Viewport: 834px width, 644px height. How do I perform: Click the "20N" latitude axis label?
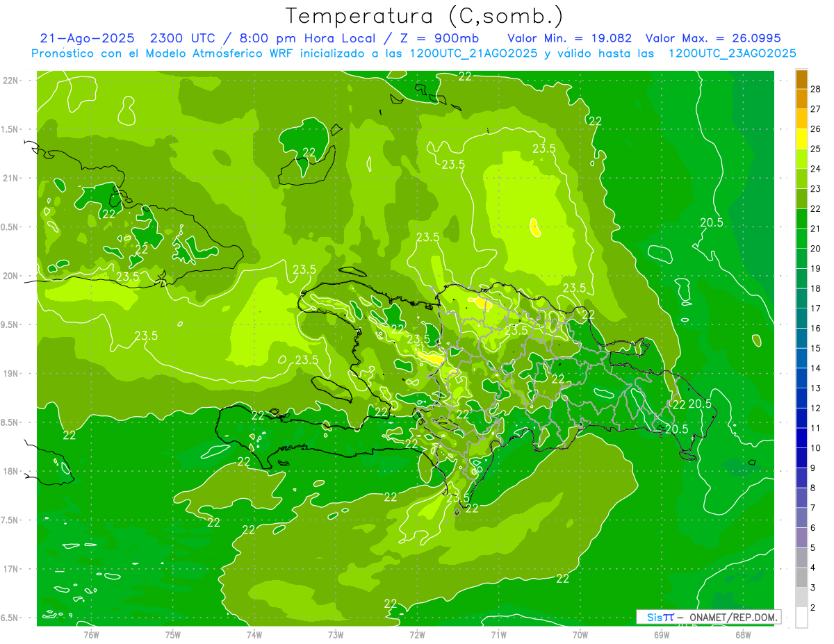click(x=12, y=276)
